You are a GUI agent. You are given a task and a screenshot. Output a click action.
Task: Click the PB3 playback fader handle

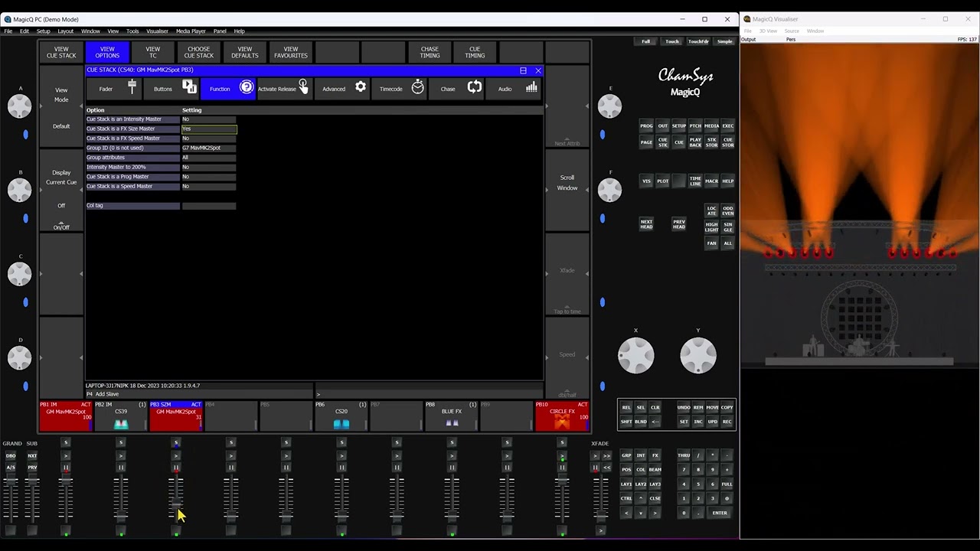tap(176, 505)
